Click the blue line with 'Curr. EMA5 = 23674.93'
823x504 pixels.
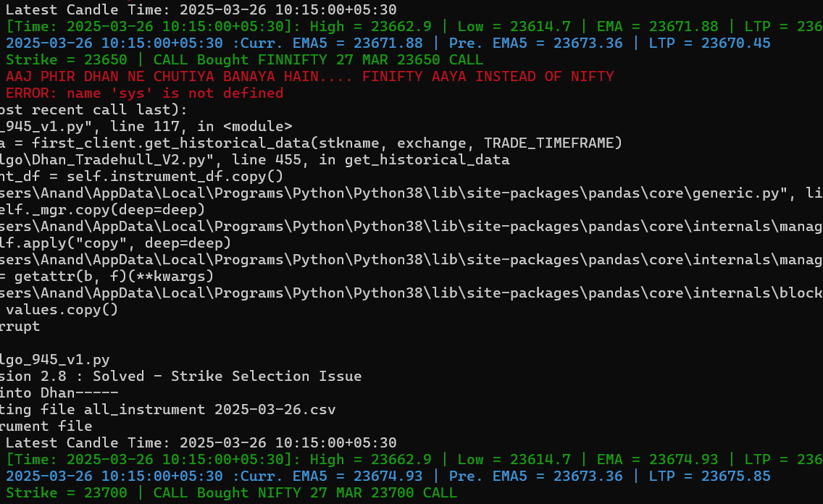click(x=388, y=476)
